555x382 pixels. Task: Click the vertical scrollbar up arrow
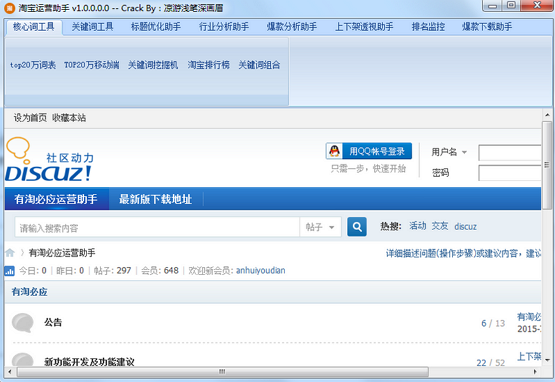pos(547,115)
